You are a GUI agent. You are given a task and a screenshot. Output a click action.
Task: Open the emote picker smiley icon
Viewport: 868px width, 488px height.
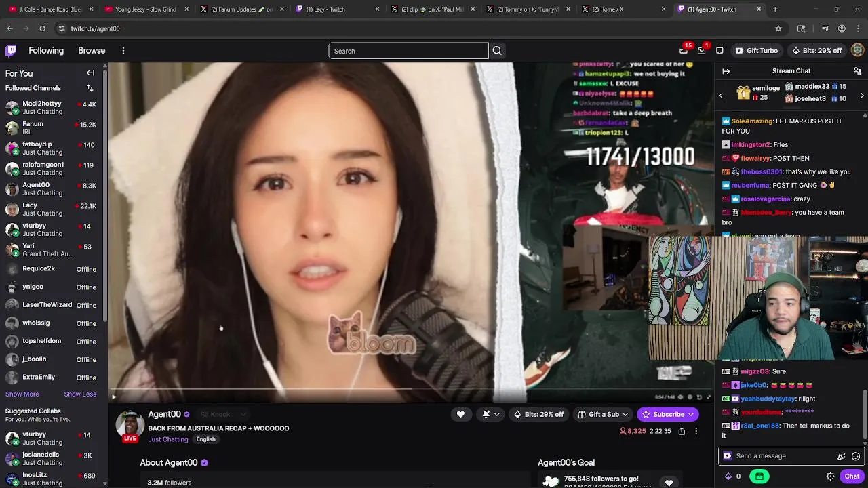[x=856, y=456]
